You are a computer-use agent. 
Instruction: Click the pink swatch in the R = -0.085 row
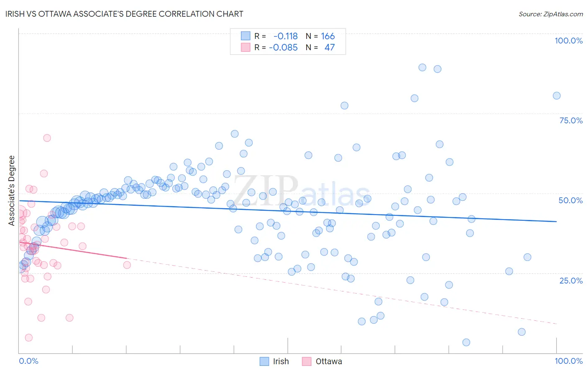click(245, 47)
